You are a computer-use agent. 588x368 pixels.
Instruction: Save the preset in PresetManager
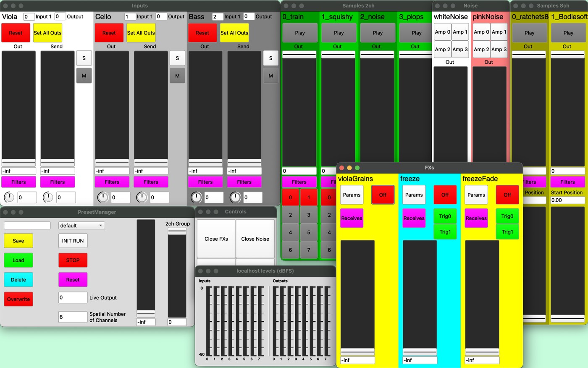(18, 241)
